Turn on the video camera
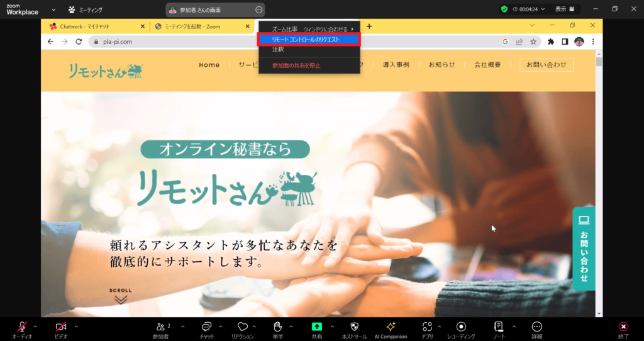The image size is (644, 341). click(x=61, y=327)
